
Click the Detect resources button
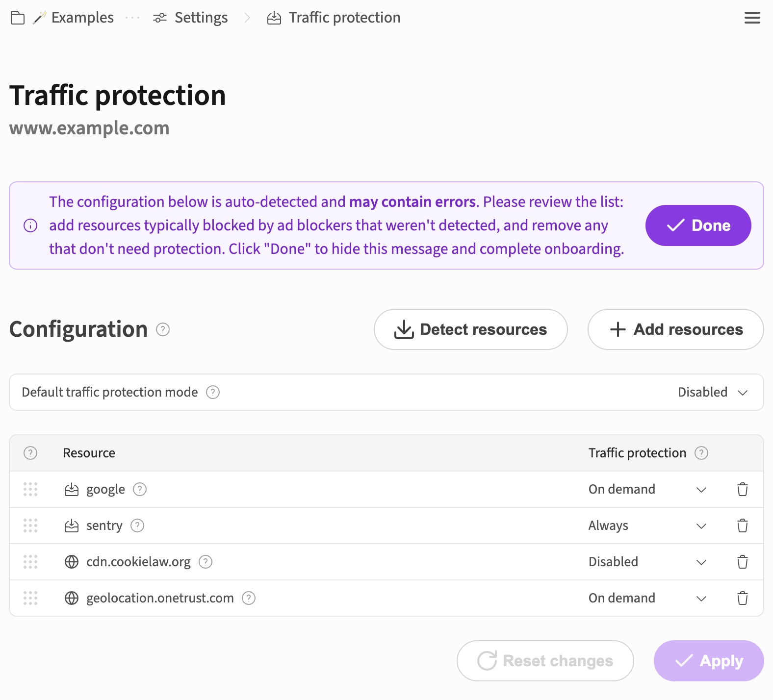click(x=470, y=329)
